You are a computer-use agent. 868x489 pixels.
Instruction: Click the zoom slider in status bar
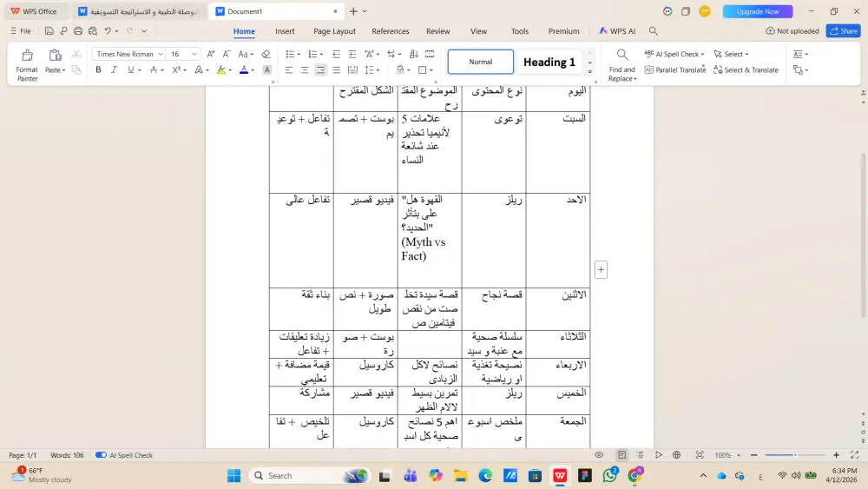(x=795, y=454)
